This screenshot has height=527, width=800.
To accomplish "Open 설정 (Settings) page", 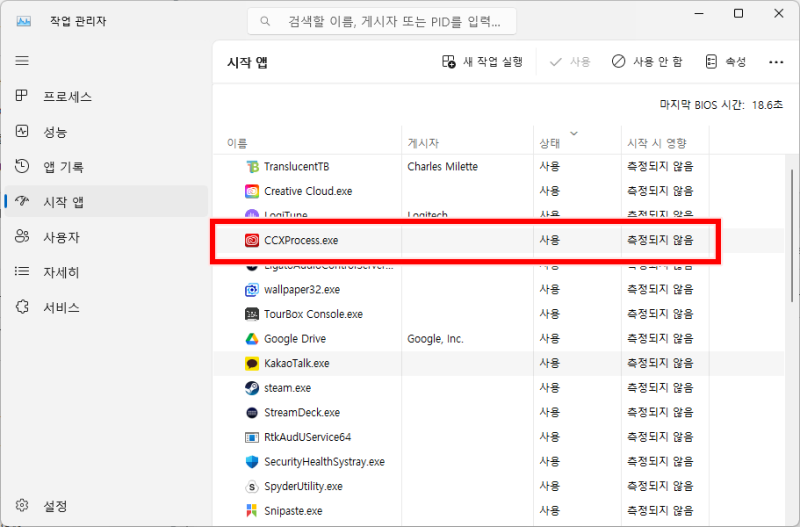I will point(106,506).
